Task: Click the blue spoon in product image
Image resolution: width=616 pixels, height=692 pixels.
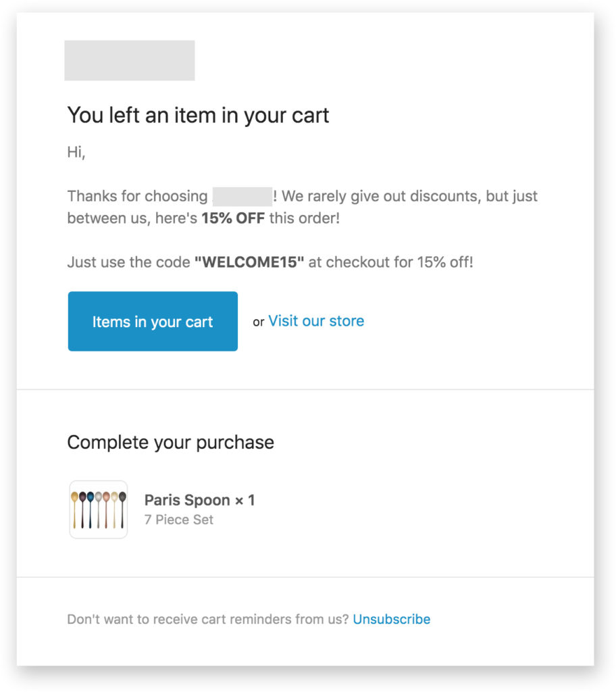Action: tap(91, 497)
